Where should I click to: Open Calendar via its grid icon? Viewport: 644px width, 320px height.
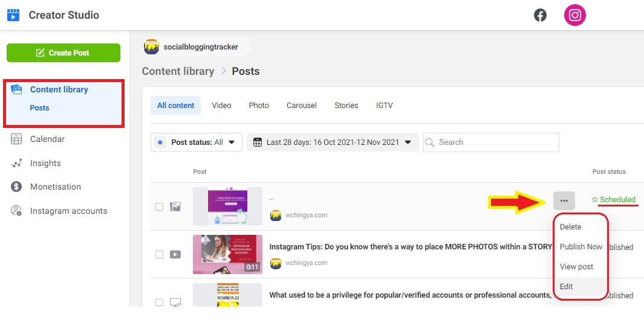pyautogui.click(x=16, y=139)
